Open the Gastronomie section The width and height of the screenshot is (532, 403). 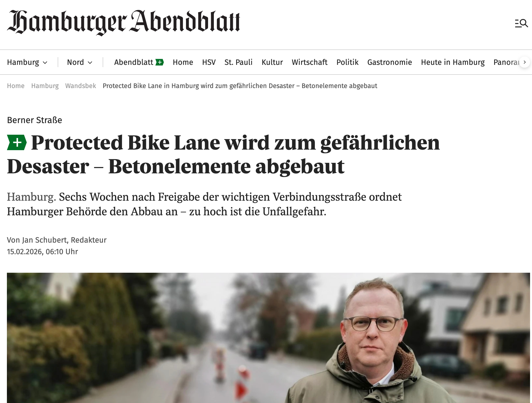(390, 62)
